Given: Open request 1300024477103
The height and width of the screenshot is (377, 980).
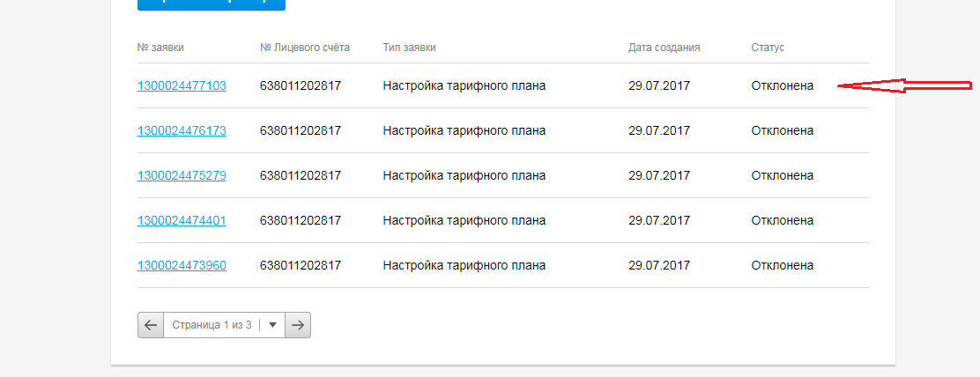Looking at the screenshot, I should 182,86.
